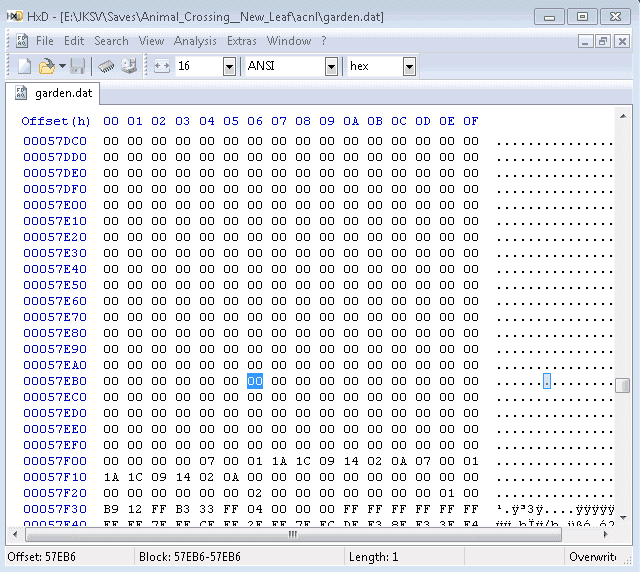This screenshot has height=572, width=640.
Task: Click the document icon in the menu bar
Action: pos(21,41)
